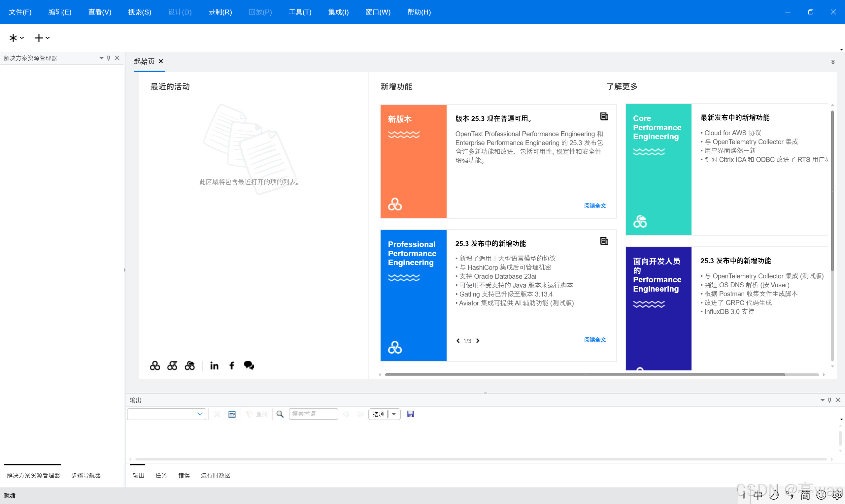
Task: Toggle pin on 解决方案资源管理器 panel
Action: tap(109, 58)
